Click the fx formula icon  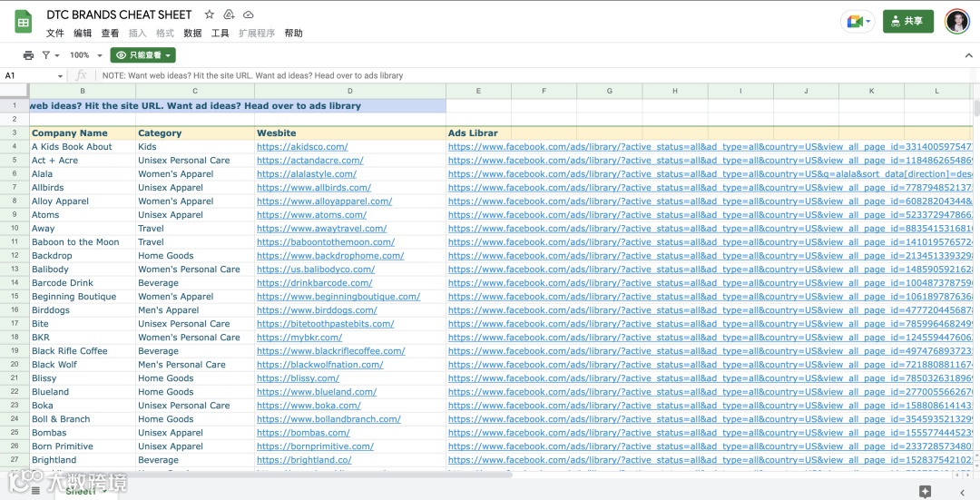coord(82,75)
